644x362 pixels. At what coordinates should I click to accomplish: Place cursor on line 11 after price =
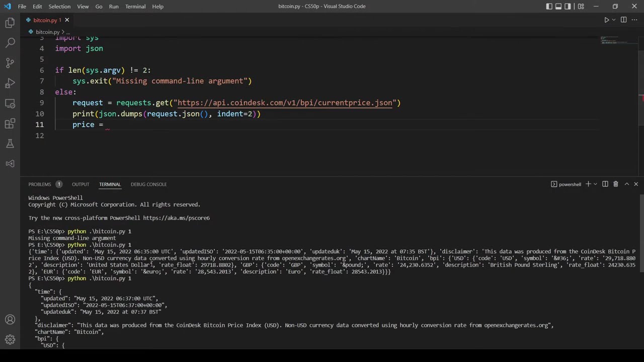pyautogui.click(x=107, y=125)
